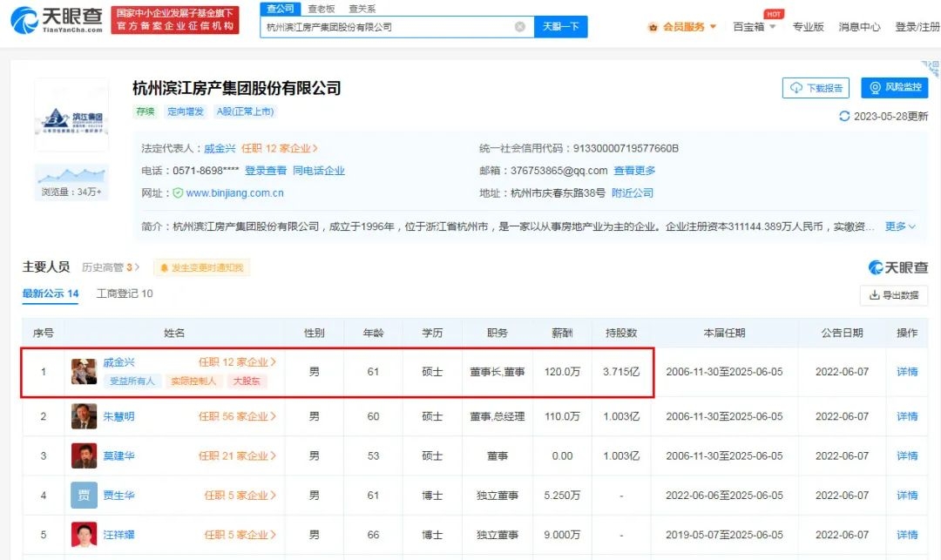941x560 pixels.
Task: Select the 工商登记 10 tab
Action: [x=125, y=293]
